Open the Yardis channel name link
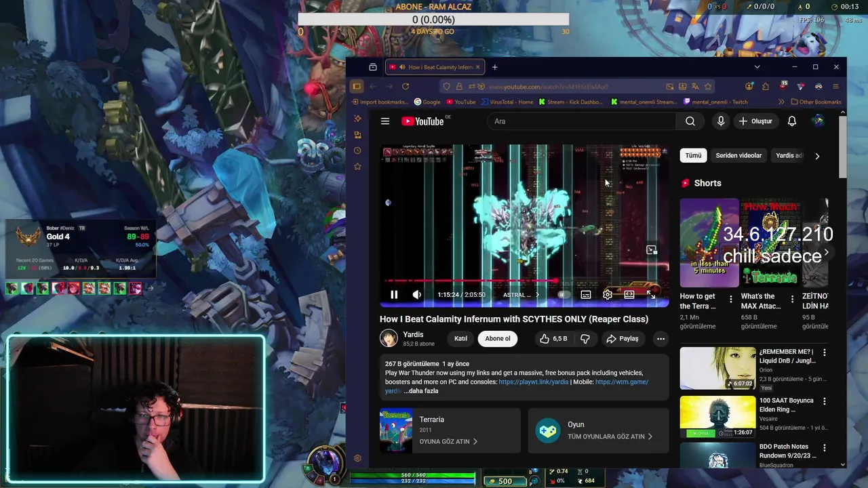Screen dimensions: 868x488 click(413, 335)
